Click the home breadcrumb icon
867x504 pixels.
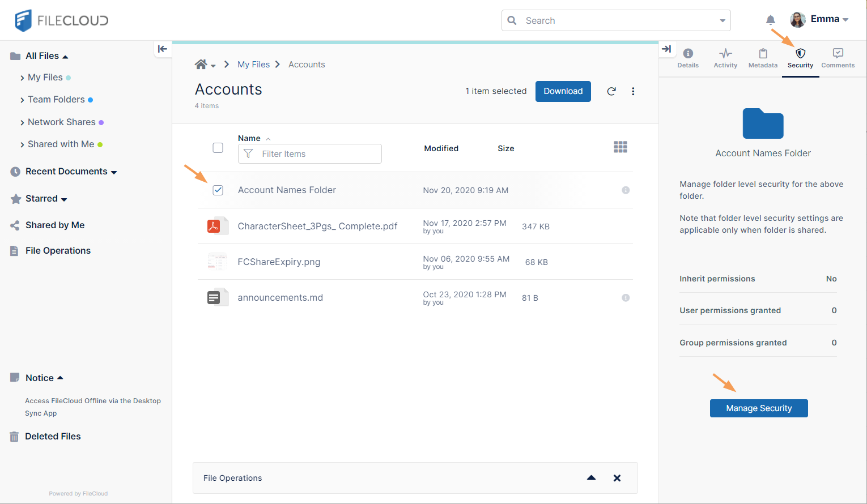(x=201, y=65)
